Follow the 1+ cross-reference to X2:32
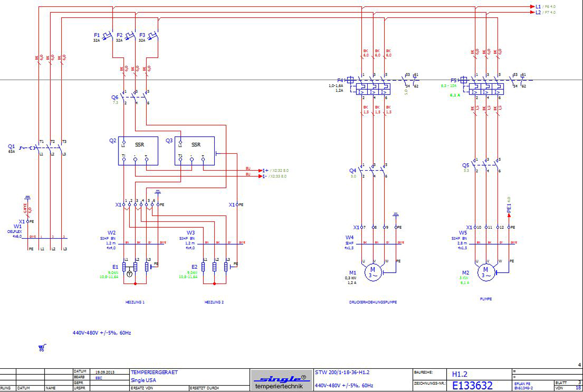 point(266,170)
